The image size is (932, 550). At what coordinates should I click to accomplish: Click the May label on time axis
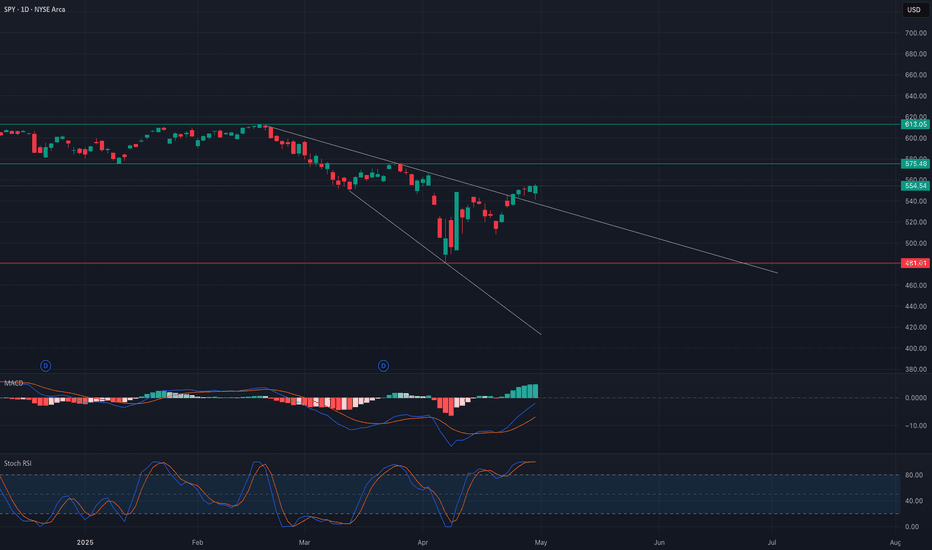(541, 542)
